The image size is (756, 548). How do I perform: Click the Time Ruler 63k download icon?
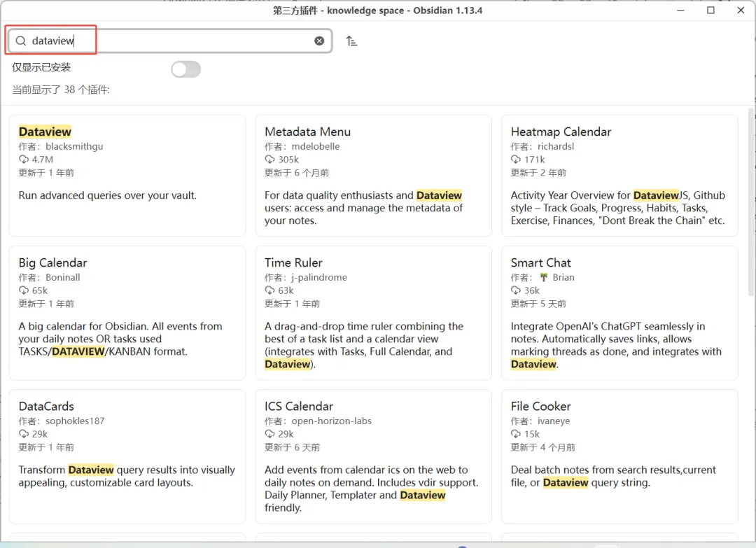point(269,290)
